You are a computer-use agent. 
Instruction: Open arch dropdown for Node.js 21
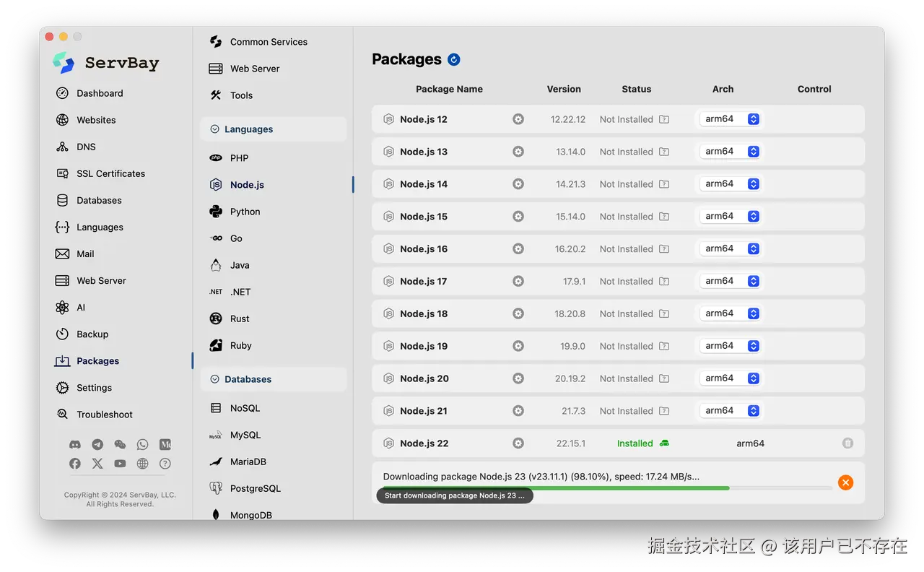731,411
